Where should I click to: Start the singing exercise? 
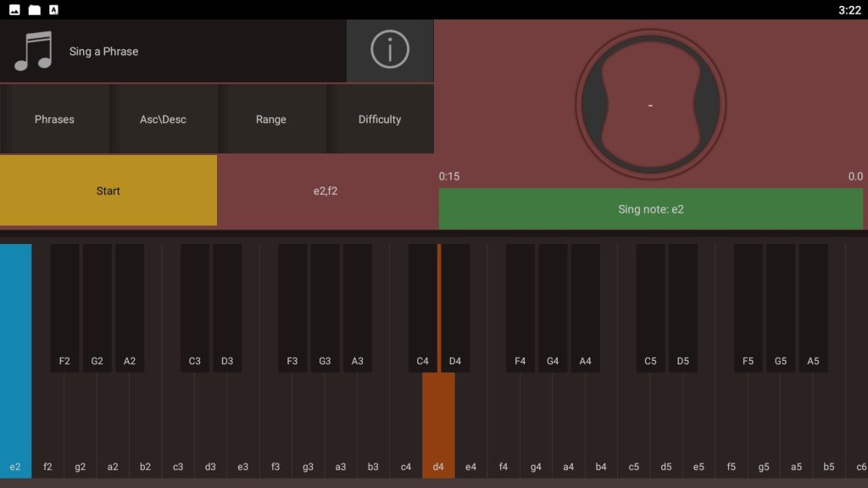tap(108, 191)
